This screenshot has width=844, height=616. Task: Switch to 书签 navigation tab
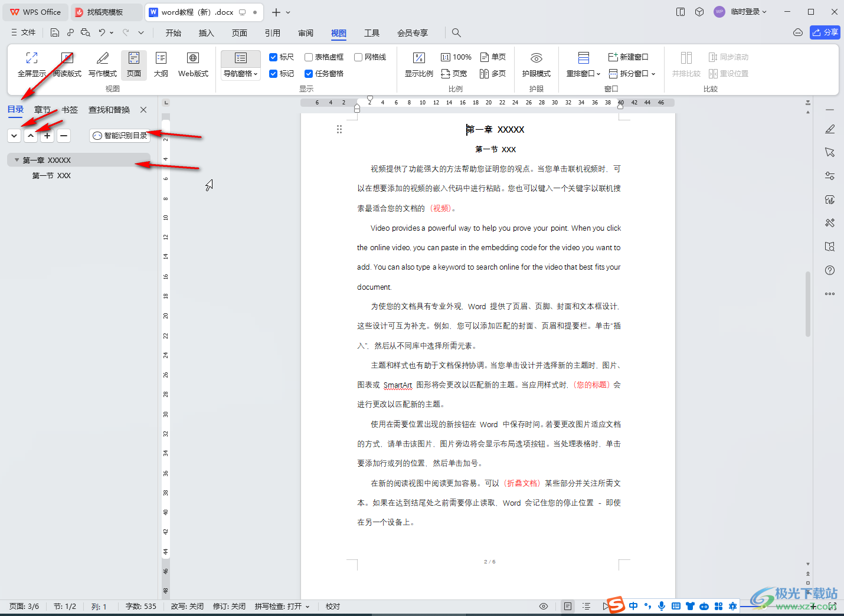[70, 110]
